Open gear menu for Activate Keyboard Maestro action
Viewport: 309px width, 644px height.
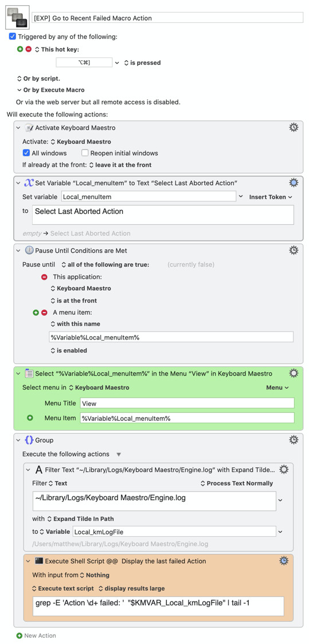(294, 127)
